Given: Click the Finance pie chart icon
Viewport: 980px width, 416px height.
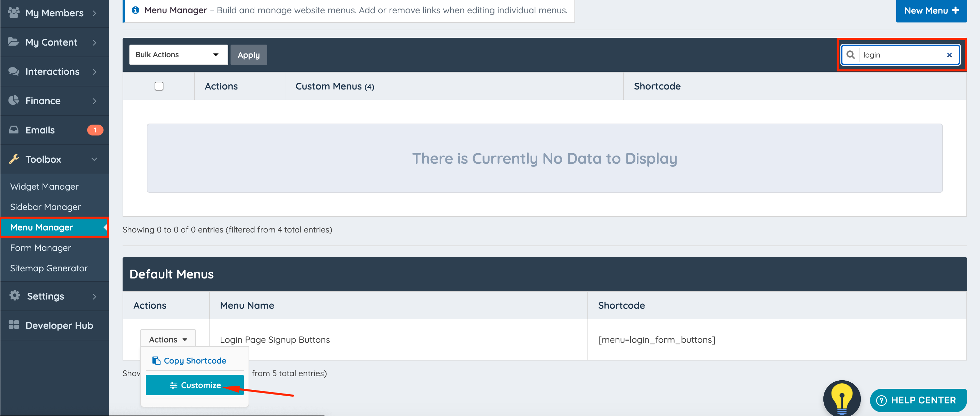Looking at the screenshot, I should click(x=14, y=100).
